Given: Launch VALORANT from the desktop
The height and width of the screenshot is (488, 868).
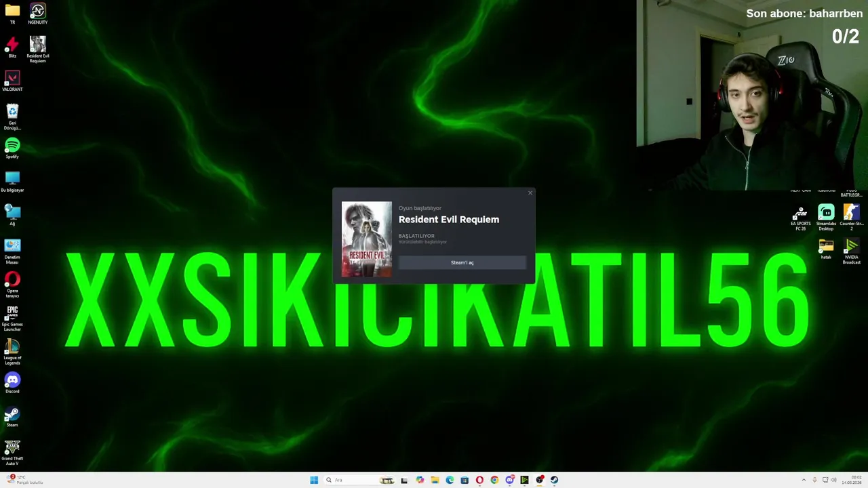Looking at the screenshot, I should tap(12, 81).
